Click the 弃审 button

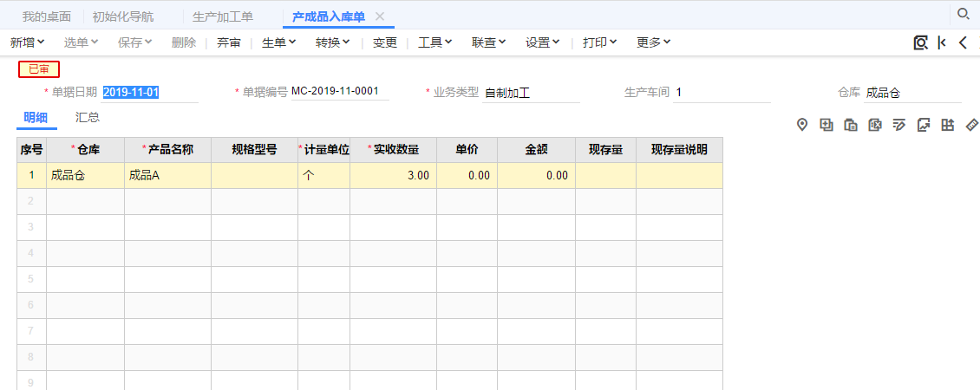pyautogui.click(x=229, y=42)
